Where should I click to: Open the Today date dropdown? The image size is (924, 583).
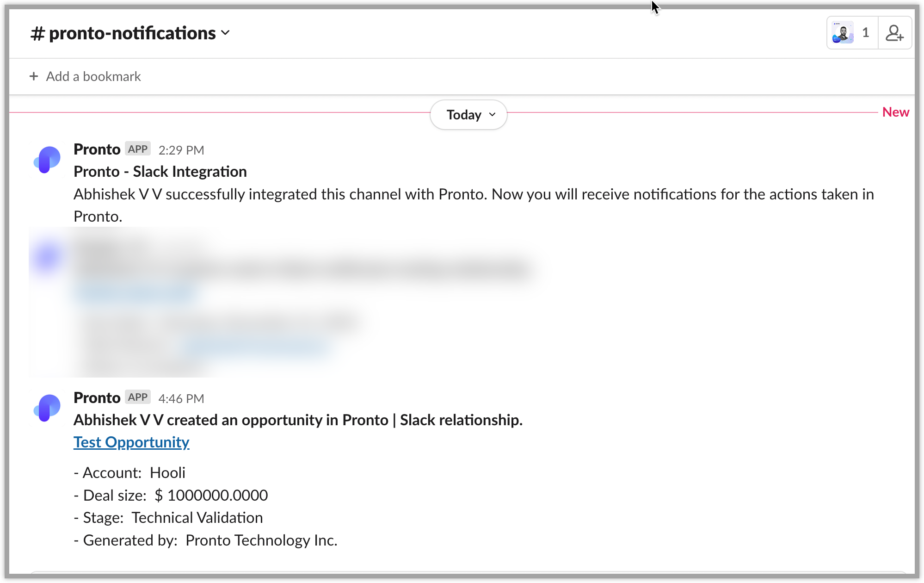pyautogui.click(x=468, y=114)
